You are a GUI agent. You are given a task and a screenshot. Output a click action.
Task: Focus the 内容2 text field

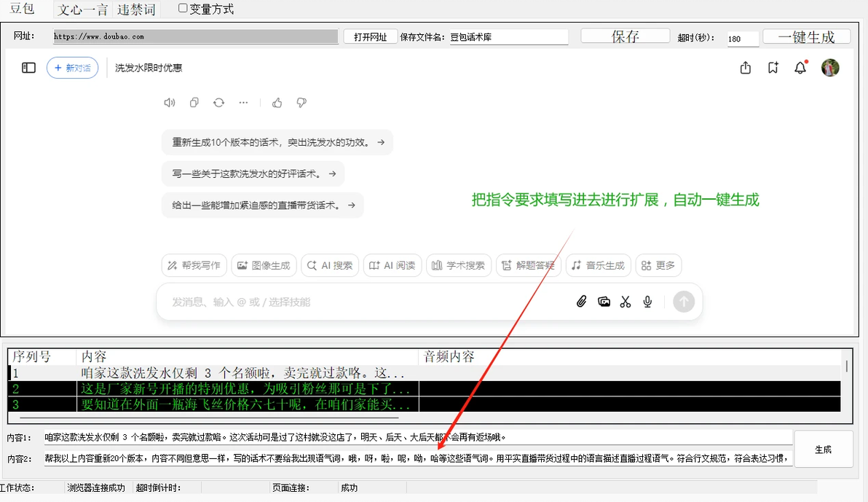[418, 458]
